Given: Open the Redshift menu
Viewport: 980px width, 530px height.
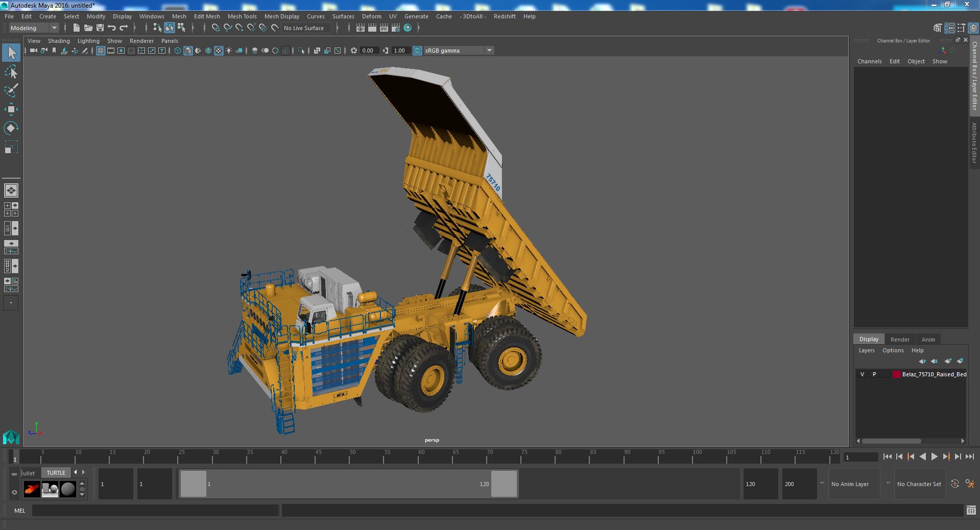Looking at the screenshot, I should click(505, 16).
